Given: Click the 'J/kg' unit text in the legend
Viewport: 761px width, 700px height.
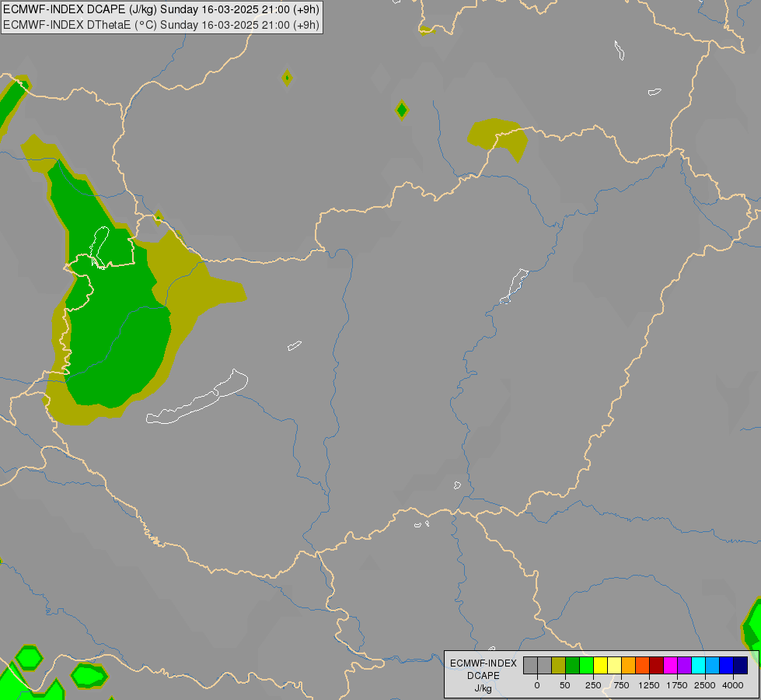Looking at the screenshot, I should coord(483,688).
